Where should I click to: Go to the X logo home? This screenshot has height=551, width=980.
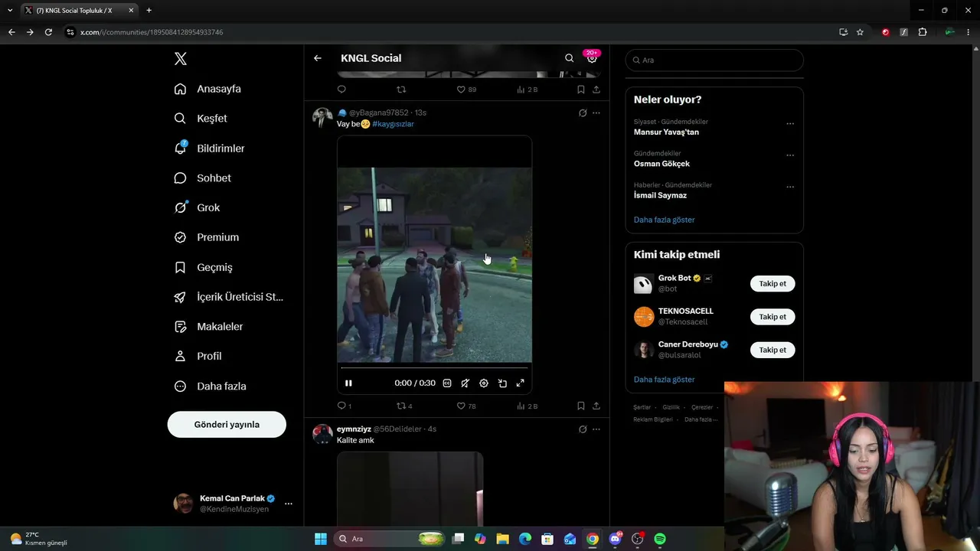(180, 59)
